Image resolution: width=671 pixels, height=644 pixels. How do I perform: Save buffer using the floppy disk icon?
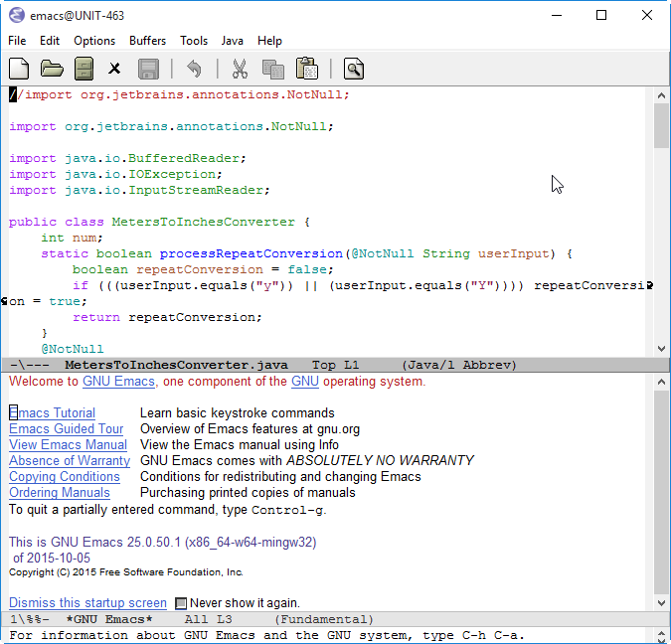[148, 69]
